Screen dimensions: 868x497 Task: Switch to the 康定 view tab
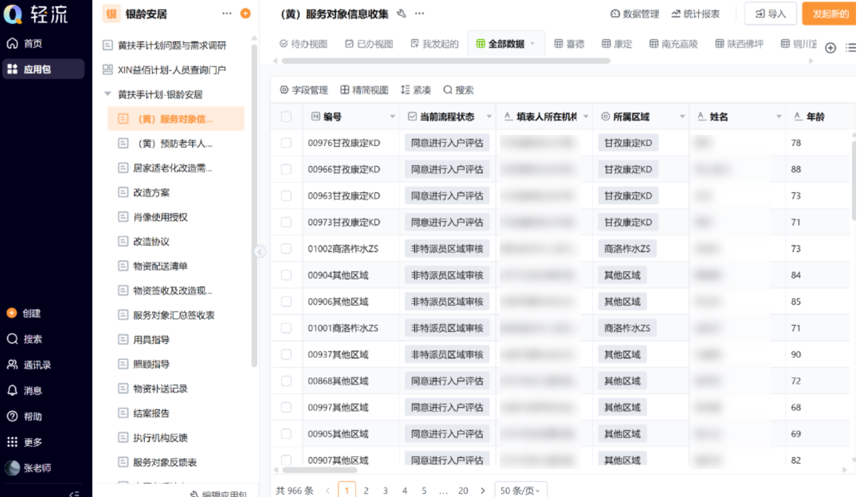coord(617,44)
